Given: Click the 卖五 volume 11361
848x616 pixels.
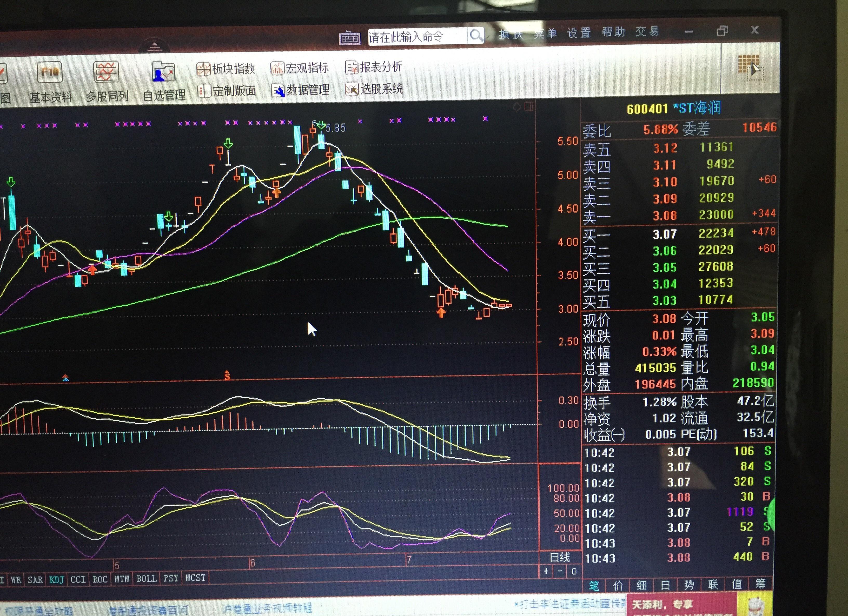Looking at the screenshot, I should tap(716, 147).
